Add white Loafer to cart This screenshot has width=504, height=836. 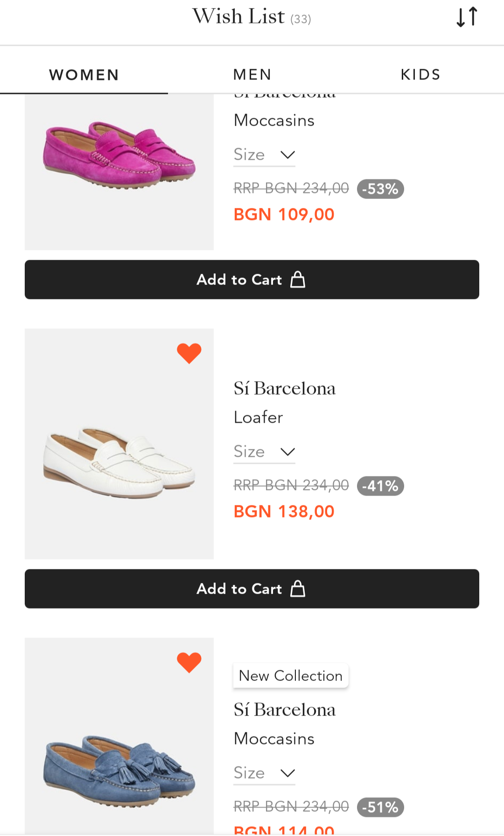click(252, 589)
